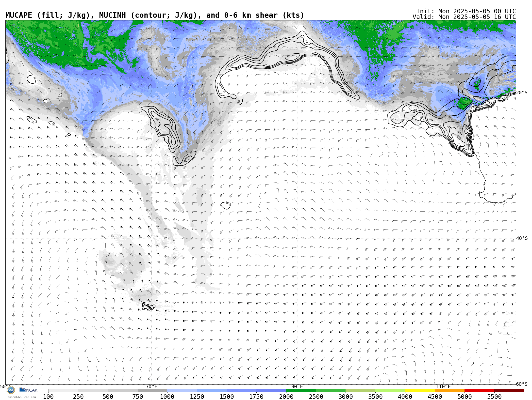Click the colorbar label 100
Image resolution: width=532 pixels, height=400 pixels.
(48, 397)
